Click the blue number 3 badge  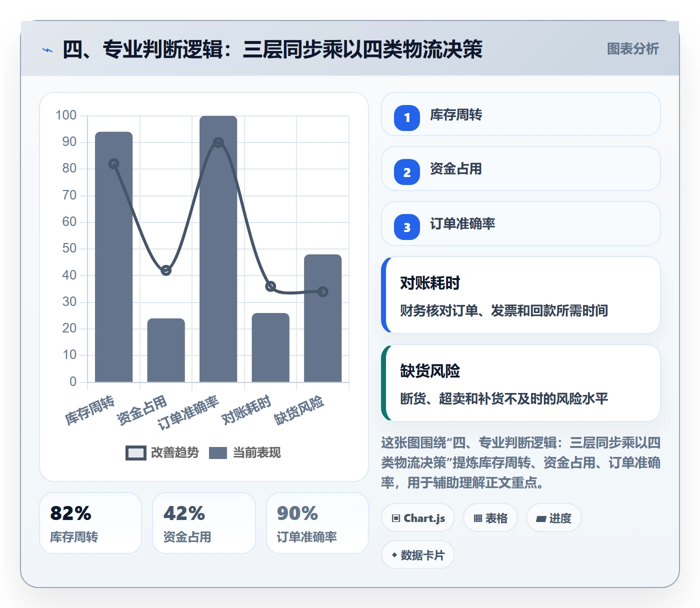pyautogui.click(x=407, y=227)
